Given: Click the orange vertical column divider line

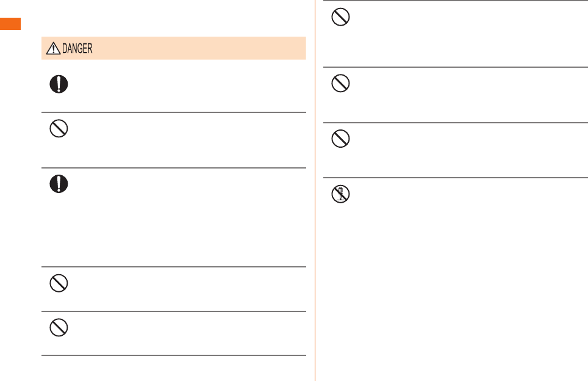Looking at the screenshot, I should [x=315, y=191].
